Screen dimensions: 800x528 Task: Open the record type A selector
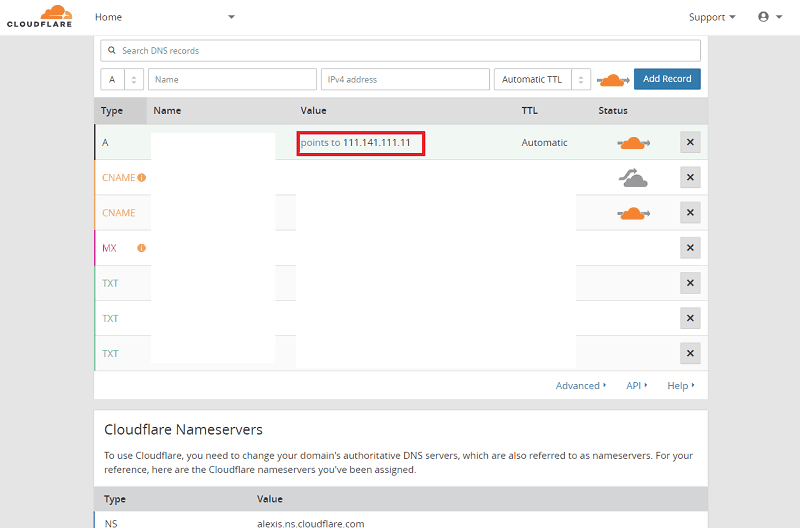coord(122,79)
